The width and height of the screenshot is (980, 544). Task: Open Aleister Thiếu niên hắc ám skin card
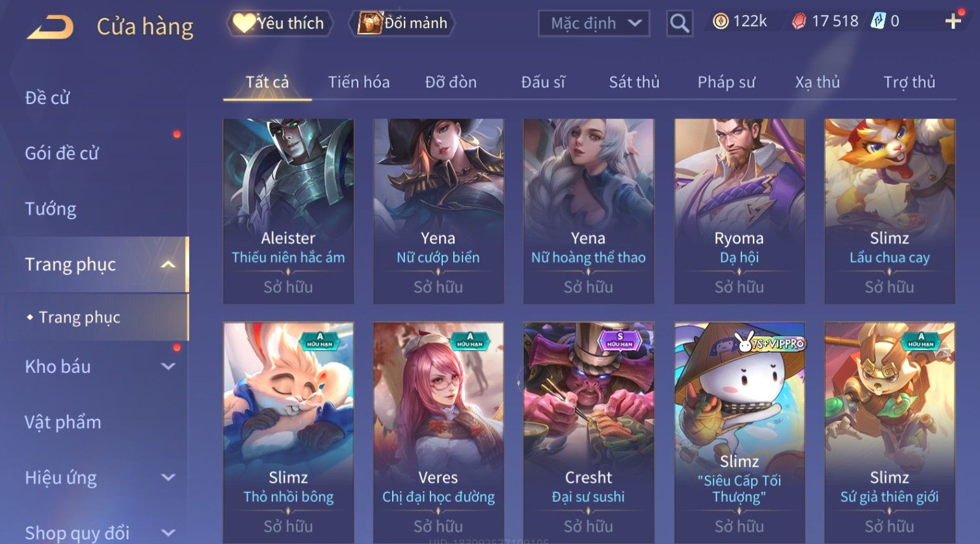288,211
